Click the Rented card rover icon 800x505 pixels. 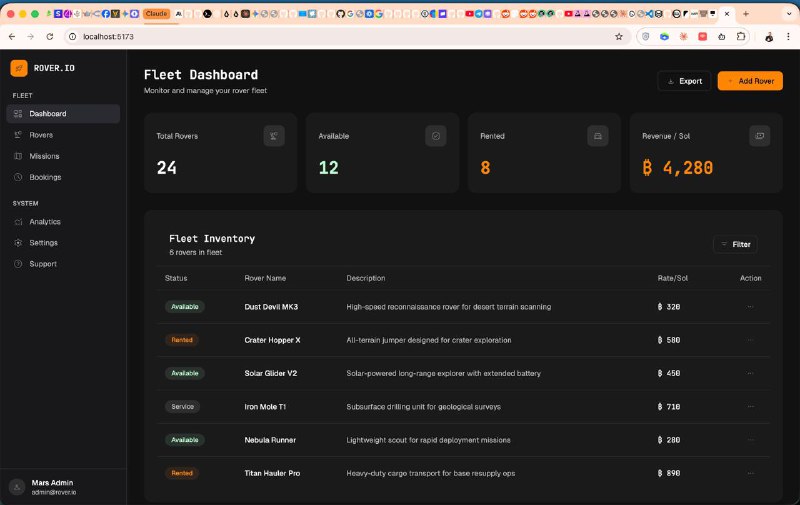[x=598, y=136]
